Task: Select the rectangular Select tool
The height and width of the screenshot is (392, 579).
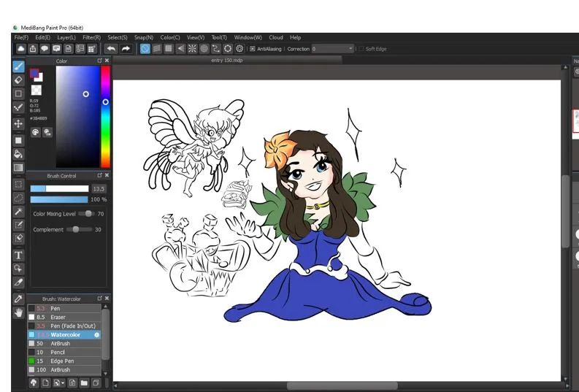Action: [x=18, y=184]
